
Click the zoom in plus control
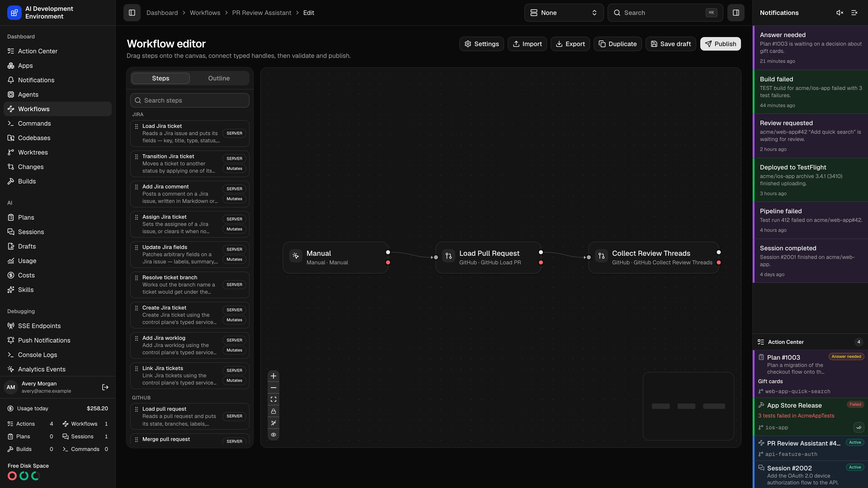coord(273,376)
